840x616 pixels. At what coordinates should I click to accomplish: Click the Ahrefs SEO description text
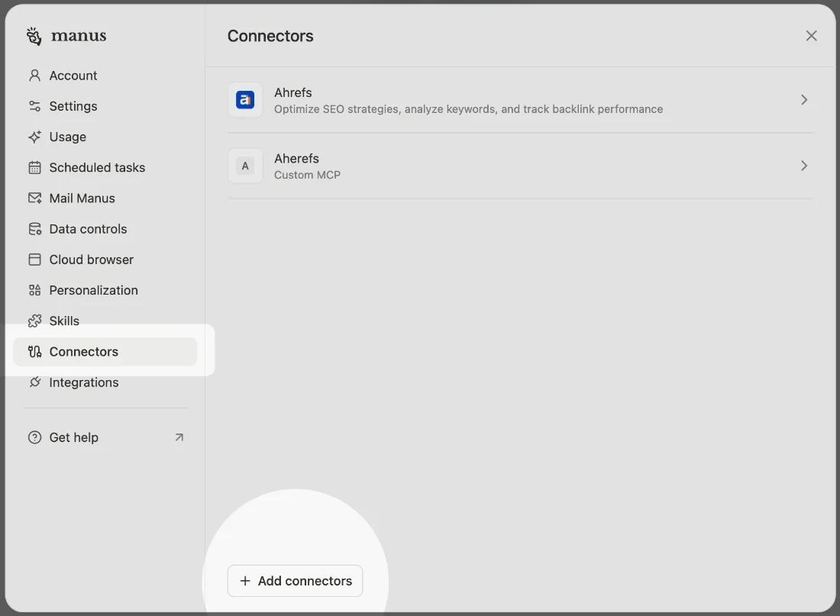click(x=469, y=109)
